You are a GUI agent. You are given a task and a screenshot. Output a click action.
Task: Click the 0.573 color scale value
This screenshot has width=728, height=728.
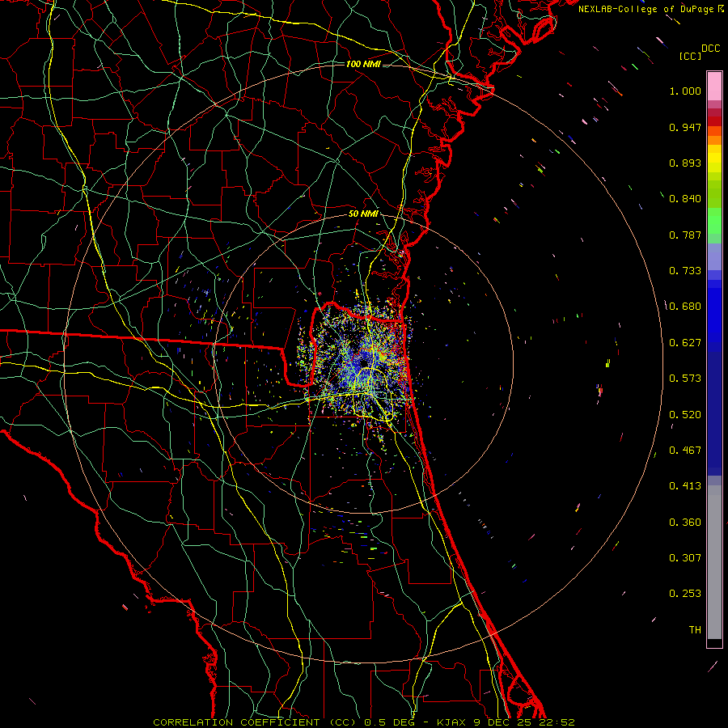[685, 379]
